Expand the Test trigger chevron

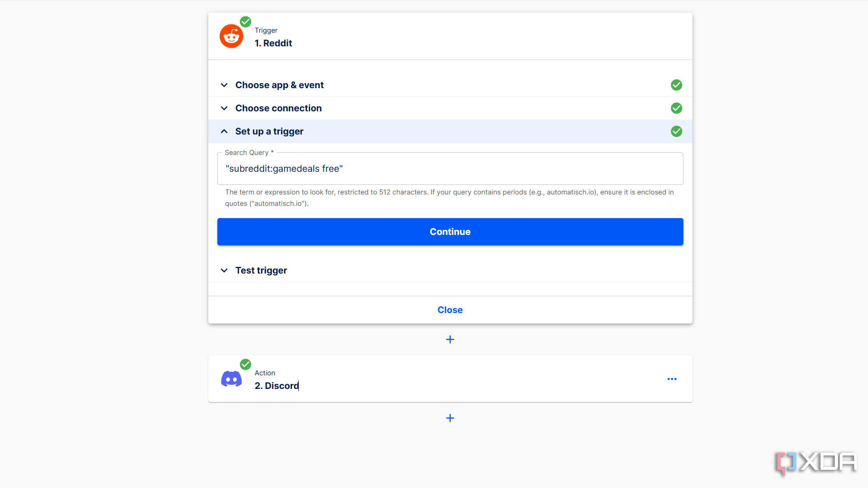point(224,270)
